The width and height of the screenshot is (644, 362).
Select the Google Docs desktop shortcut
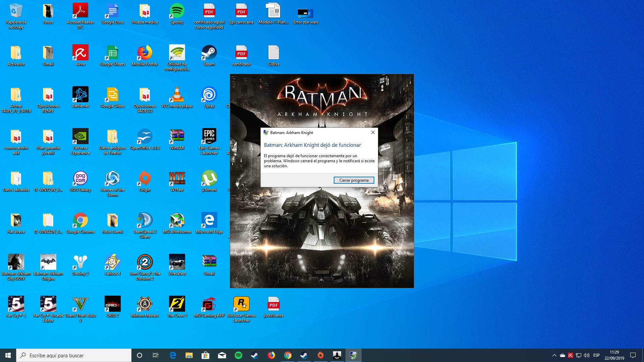tap(112, 14)
